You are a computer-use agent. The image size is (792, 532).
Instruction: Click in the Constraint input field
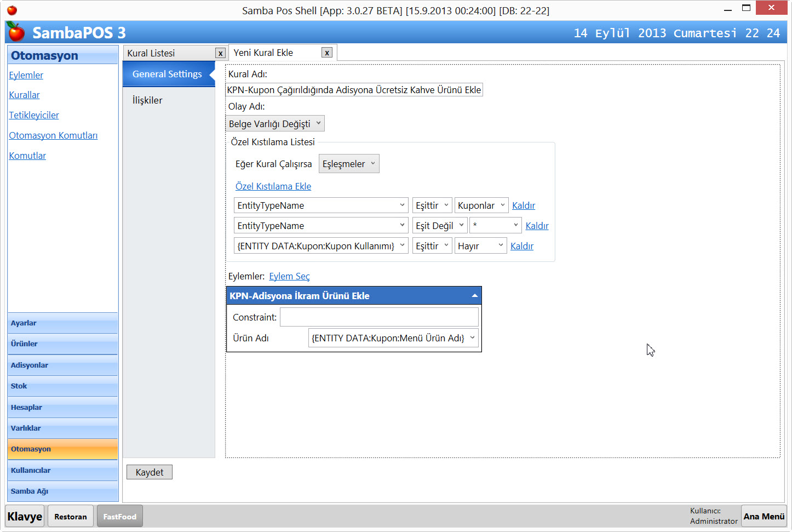tap(379, 317)
